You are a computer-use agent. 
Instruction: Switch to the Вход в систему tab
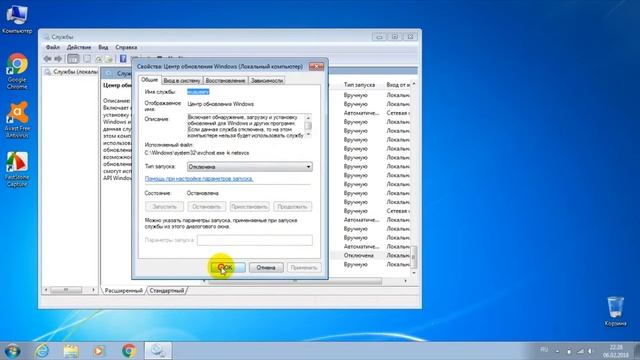(182, 80)
